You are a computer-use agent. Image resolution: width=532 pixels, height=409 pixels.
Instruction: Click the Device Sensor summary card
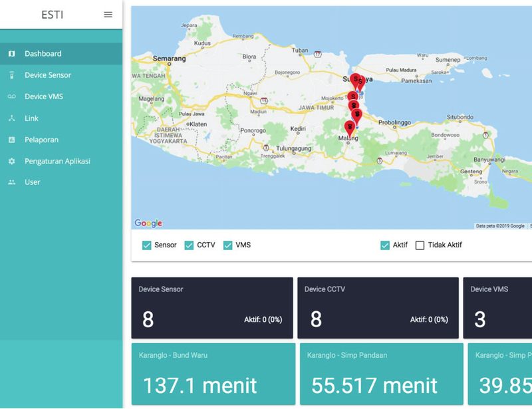click(212, 308)
